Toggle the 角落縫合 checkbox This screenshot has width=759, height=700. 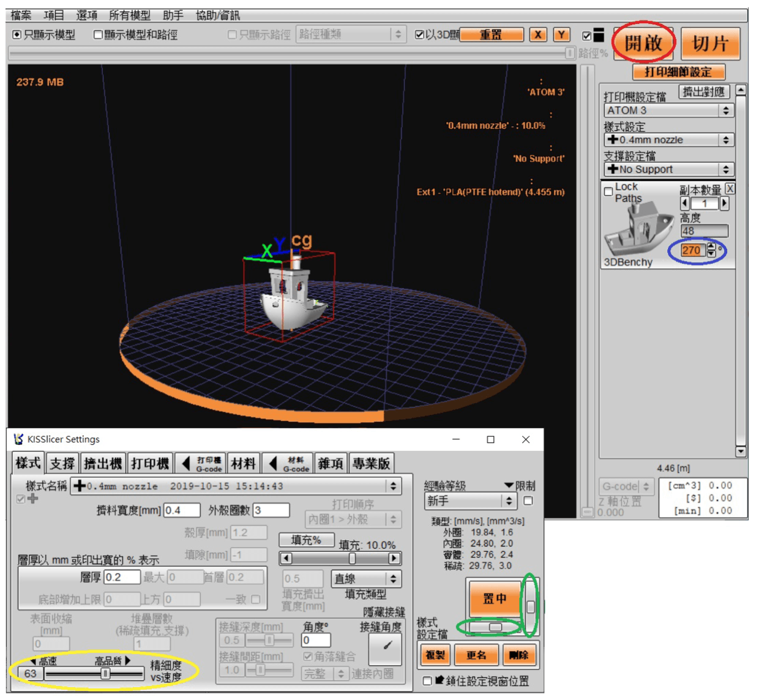[308, 656]
